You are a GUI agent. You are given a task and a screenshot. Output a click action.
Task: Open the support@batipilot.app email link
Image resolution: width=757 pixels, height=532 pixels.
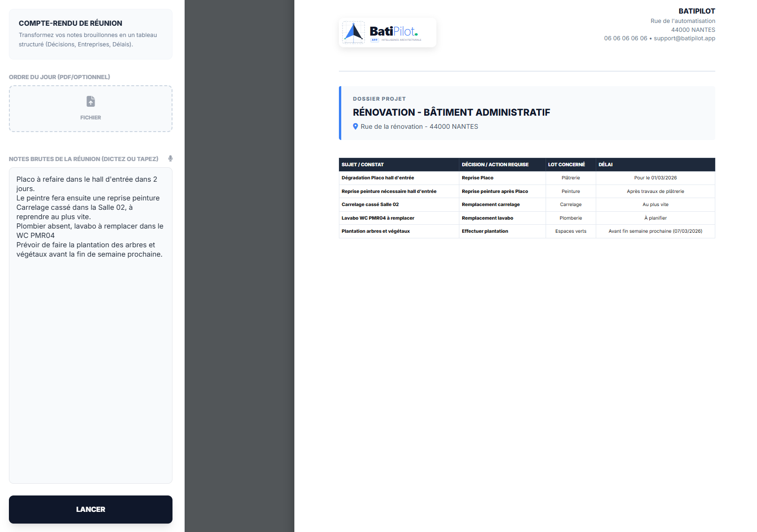click(685, 38)
